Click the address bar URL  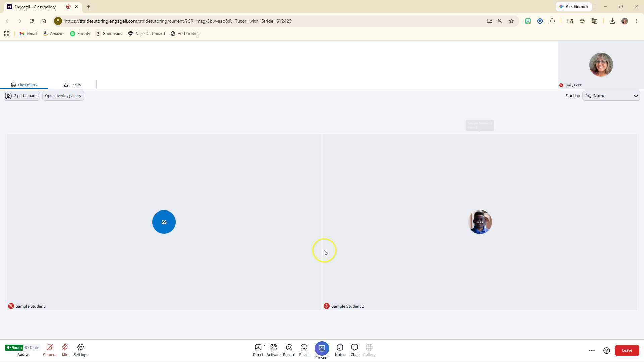pos(178,21)
